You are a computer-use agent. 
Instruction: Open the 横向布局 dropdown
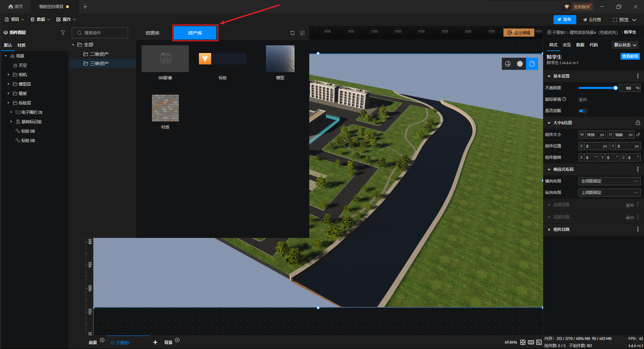point(609,181)
